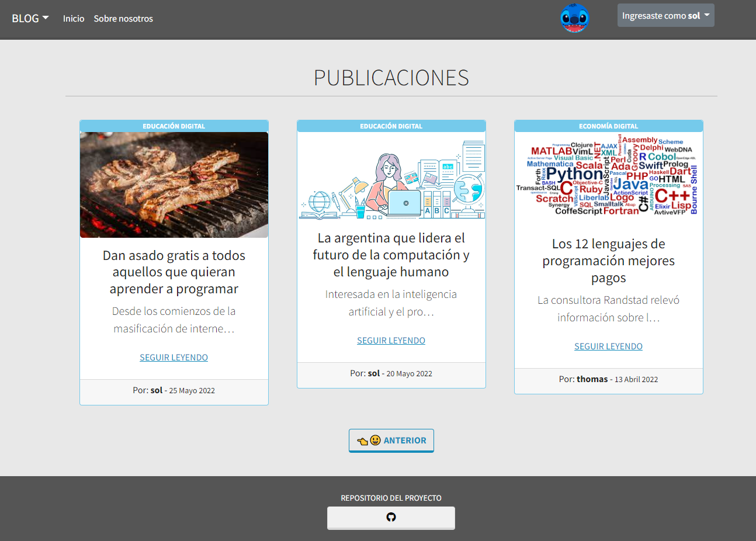Click the title 'Dan asado gratis a todos'
This screenshot has width=756, height=541.
[x=174, y=272]
